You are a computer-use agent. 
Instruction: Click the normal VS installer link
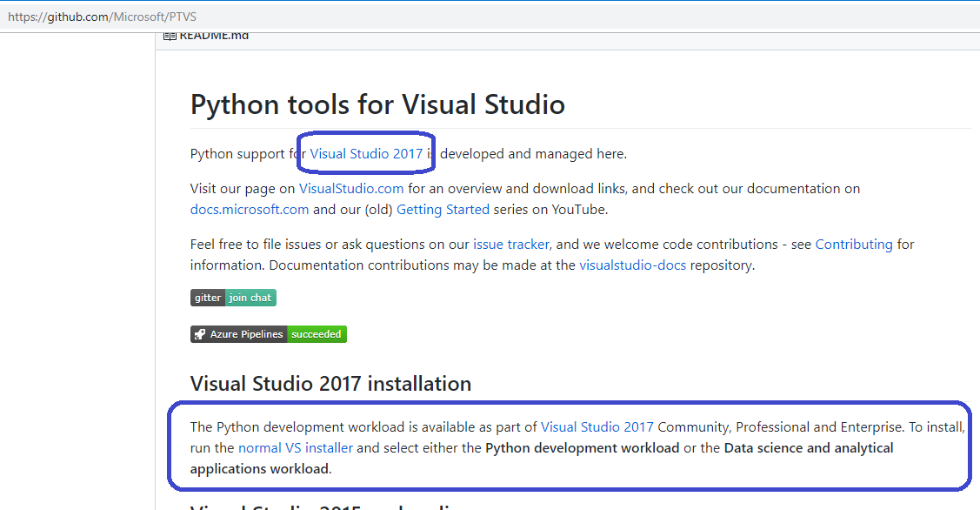coord(295,447)
